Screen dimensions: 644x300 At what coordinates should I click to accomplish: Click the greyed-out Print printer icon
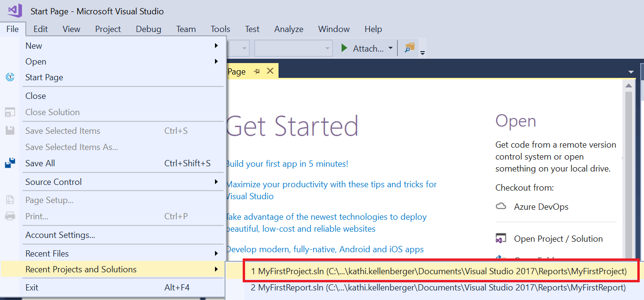point(10,216)
